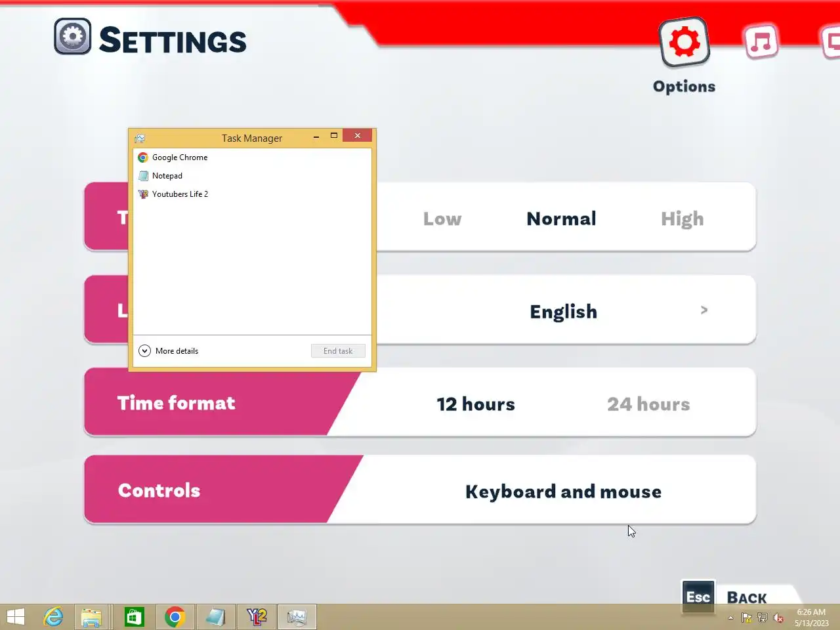Launch Internet Explorer from taskbar
This screenshot has height=630, width=840.
(x=53, y=617)
